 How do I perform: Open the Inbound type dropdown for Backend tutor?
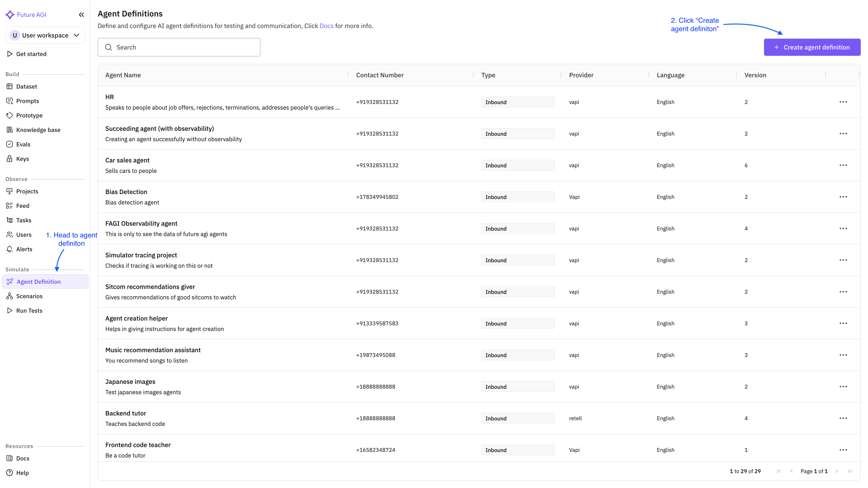tap(518, 418)
